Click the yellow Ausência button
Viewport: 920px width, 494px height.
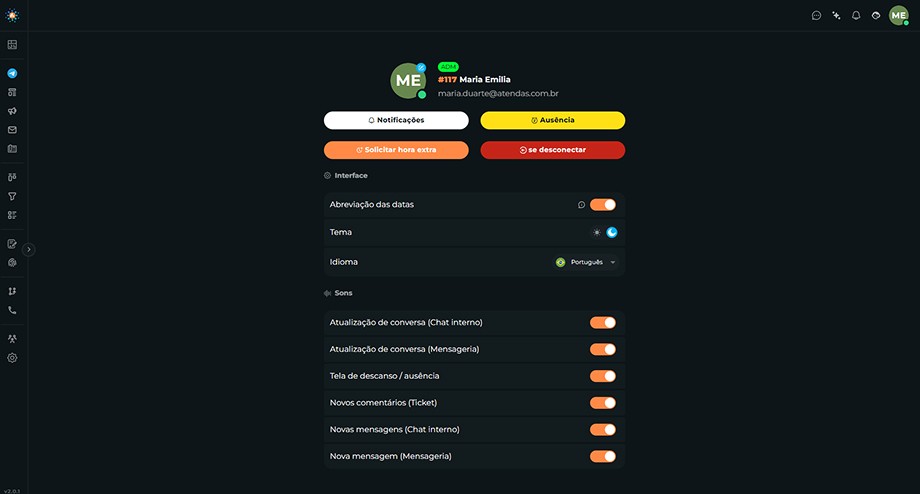pos(553,120)
